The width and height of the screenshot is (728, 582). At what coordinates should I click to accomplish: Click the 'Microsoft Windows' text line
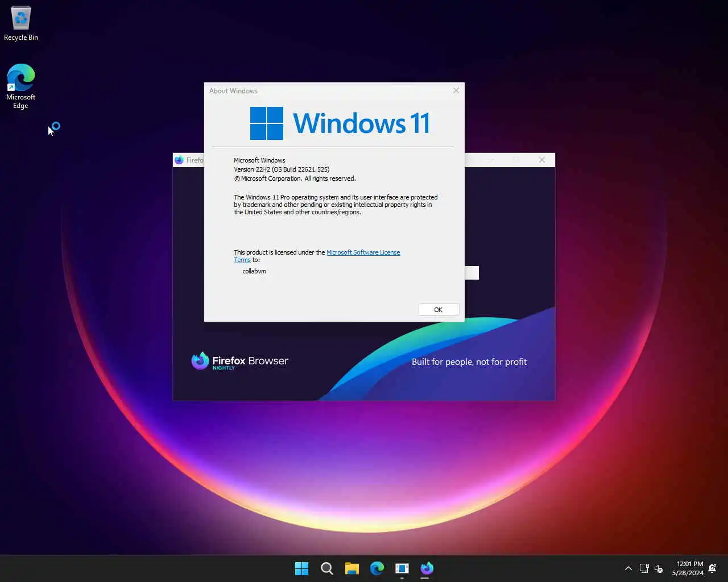click(x=259, y=160)
